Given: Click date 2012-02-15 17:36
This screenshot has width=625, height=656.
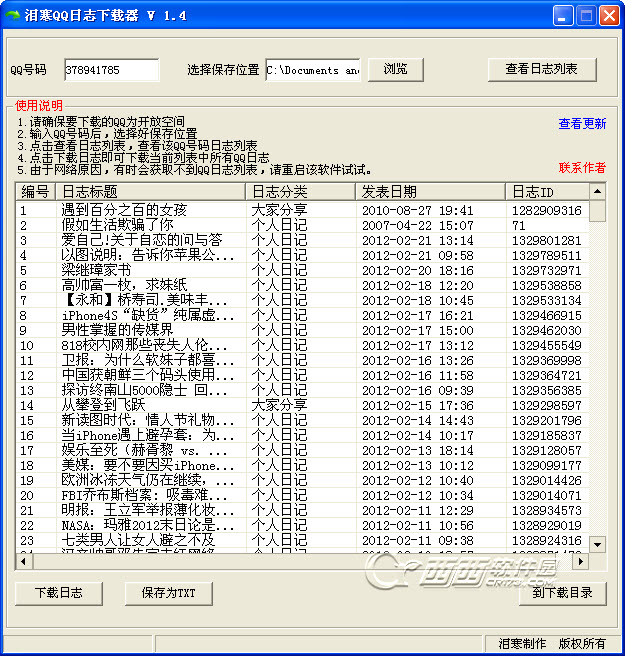Looking at the screenshot, I should [x=418, y=406].
